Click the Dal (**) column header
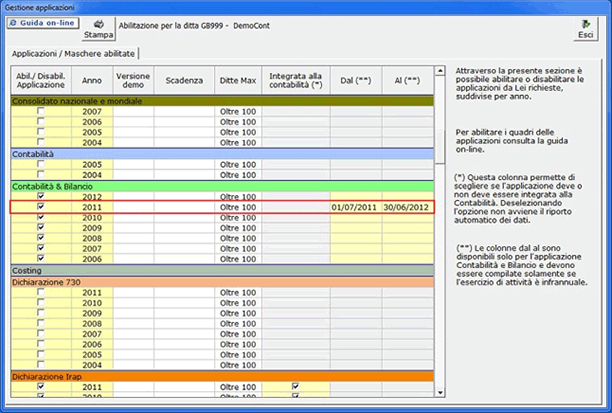Screen dimensions: 612x413 tap(356, 80)
